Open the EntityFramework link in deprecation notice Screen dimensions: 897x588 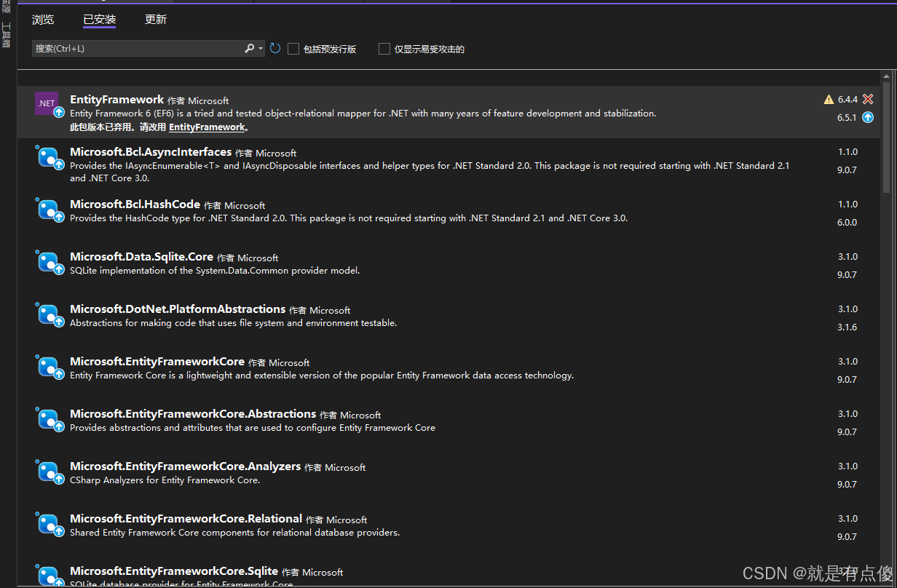[x=207, y=127]
